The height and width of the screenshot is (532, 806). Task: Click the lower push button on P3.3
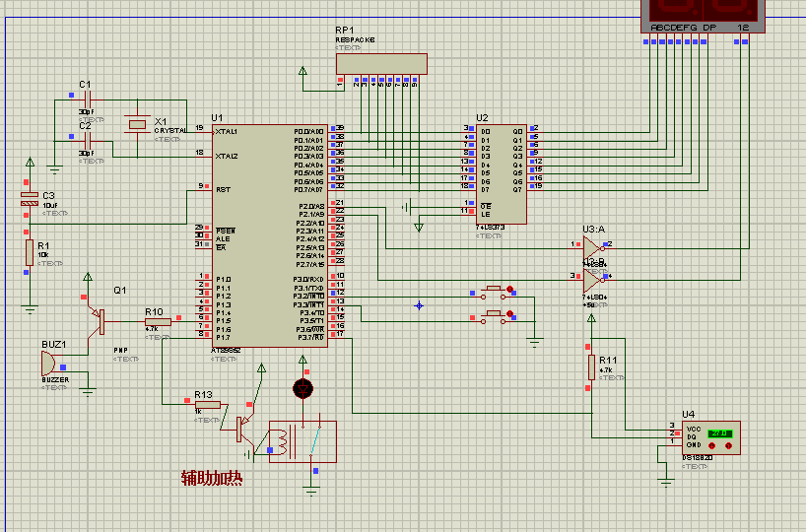point(494,317)
